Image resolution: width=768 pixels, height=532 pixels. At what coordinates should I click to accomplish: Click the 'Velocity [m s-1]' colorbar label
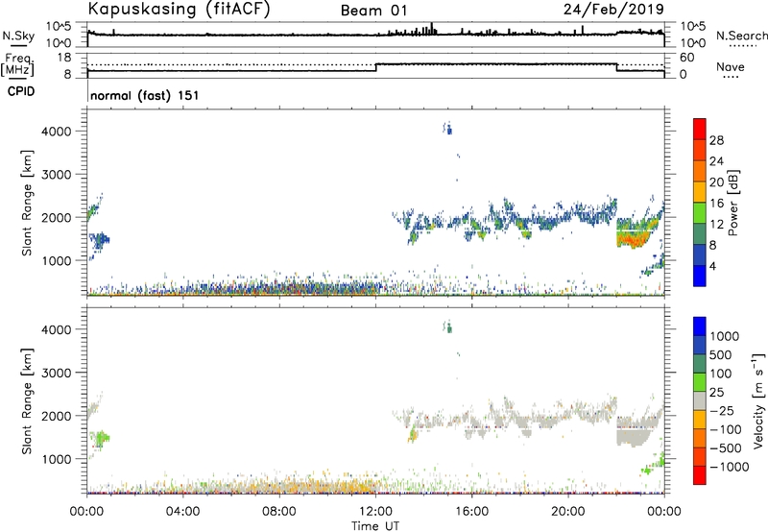[758, 400]
